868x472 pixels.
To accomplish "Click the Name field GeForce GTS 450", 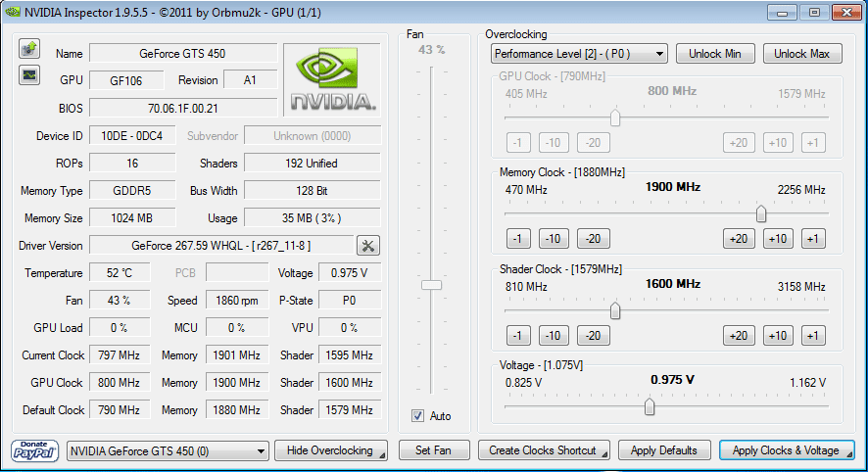I will (x=183, y=54).
